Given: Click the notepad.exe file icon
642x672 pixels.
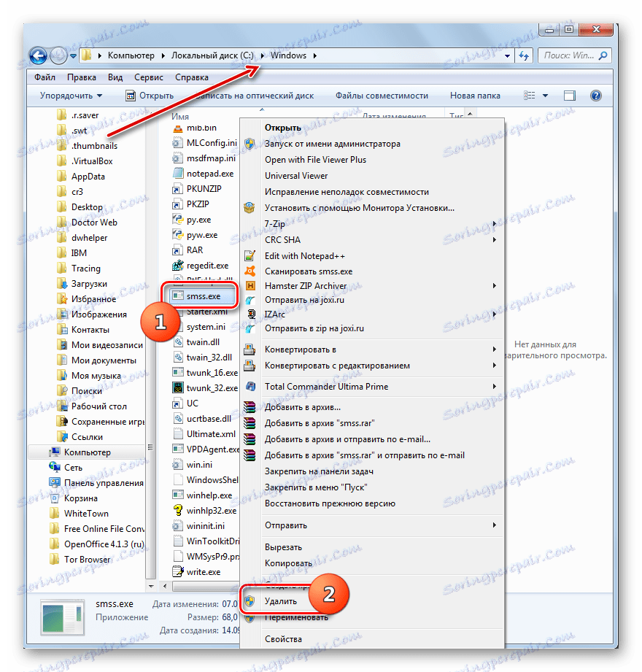Looking at the screenshot, I should pos(177,174).
